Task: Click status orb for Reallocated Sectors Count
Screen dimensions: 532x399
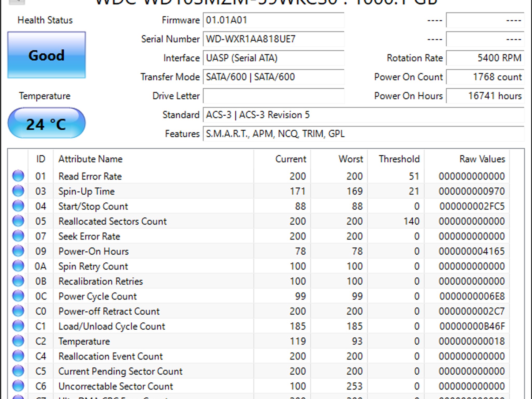Action: [18, 221]
